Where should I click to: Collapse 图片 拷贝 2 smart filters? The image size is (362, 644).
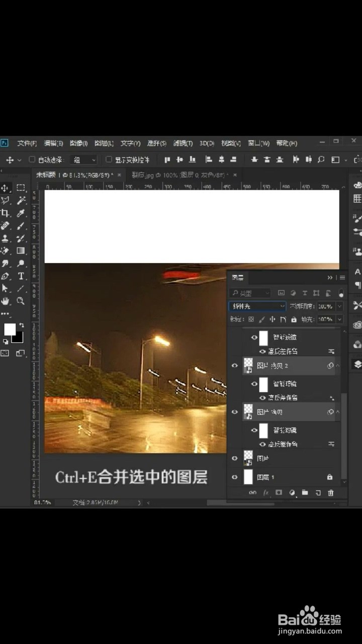point(338,366)
